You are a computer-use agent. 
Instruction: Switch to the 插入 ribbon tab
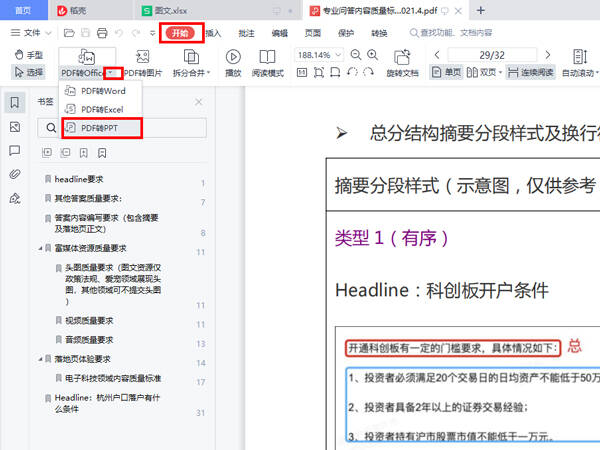(213, 33)
